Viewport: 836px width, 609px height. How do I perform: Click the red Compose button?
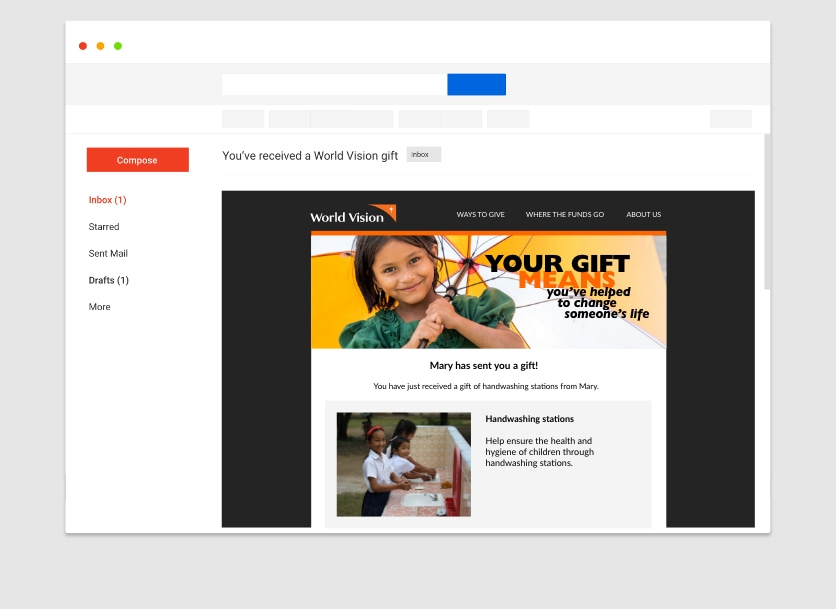[x=138, y=160]
